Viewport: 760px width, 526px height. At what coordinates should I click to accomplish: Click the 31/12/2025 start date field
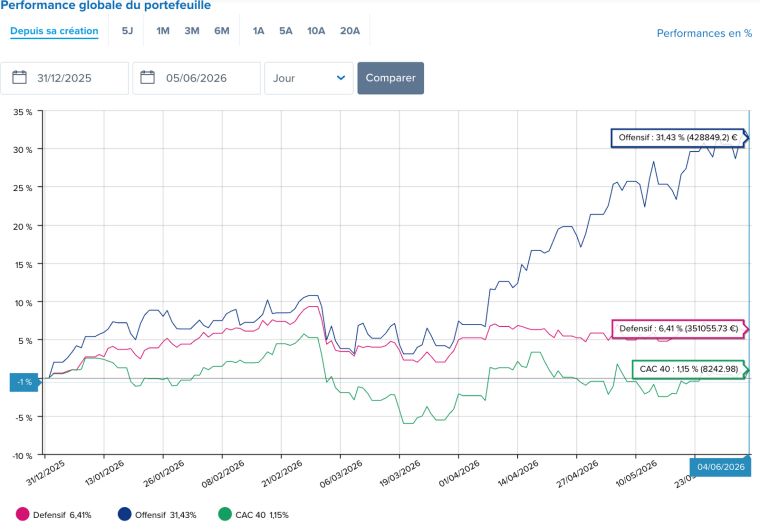tap(64, 78)
